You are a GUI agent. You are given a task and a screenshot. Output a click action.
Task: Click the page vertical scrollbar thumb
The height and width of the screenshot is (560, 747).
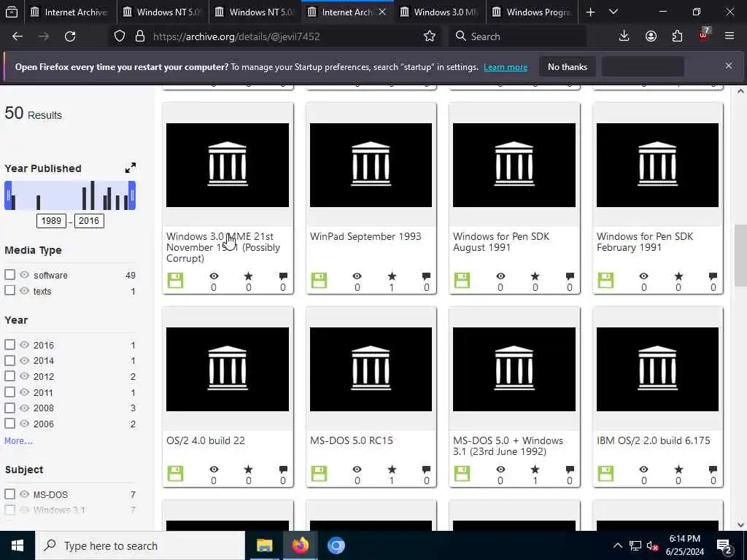pos(740,254)
